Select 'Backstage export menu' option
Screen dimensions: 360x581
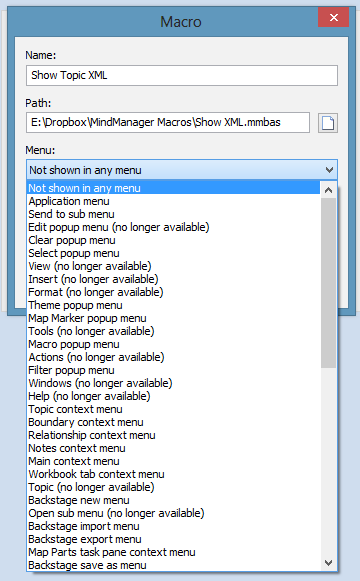[173, 539]
